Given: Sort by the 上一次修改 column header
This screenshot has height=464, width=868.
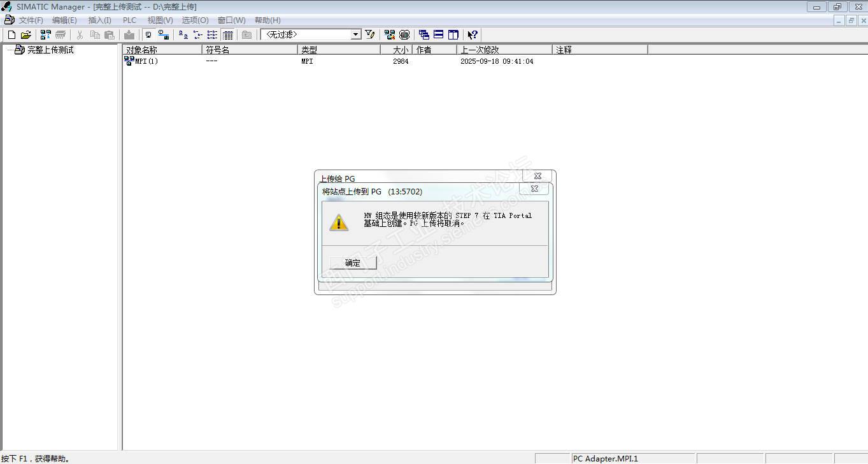Looking at the screenshot, I should (504, 50).
